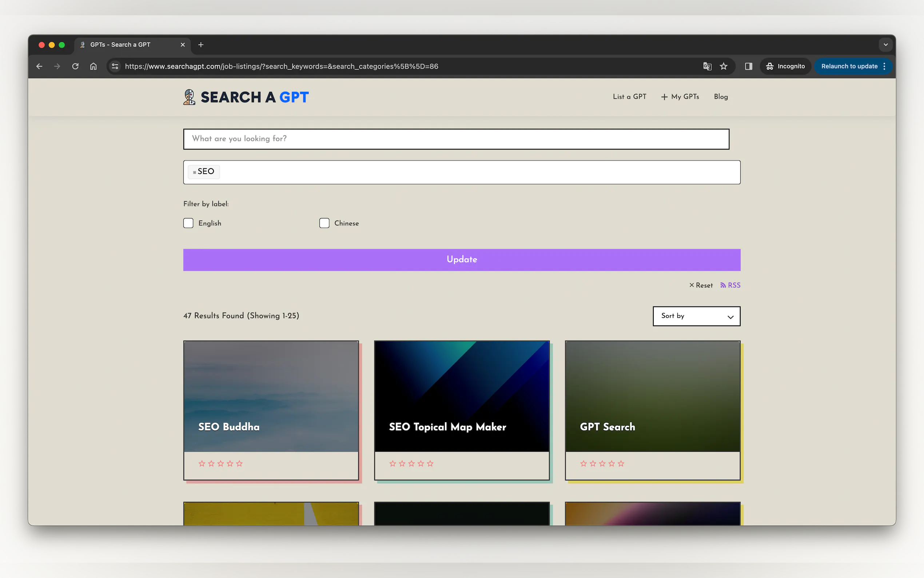Close the GPTs - Search a GPT tab
Image resolution: width=924 pixels, height=578 pixels.
183,45
